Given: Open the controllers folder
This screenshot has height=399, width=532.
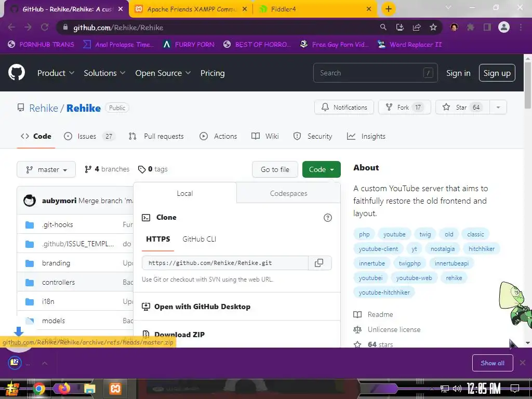Looking at the screenshot, I should pyautogui.click(x=58, y=282).
